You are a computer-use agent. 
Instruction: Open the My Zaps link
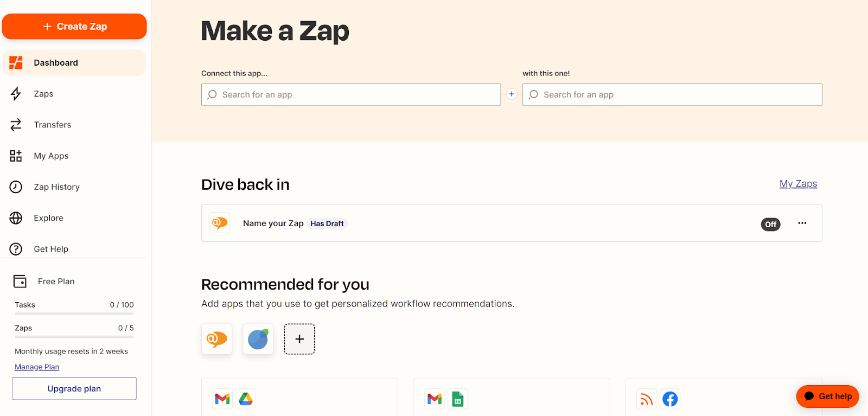click(x=798, y=184)
